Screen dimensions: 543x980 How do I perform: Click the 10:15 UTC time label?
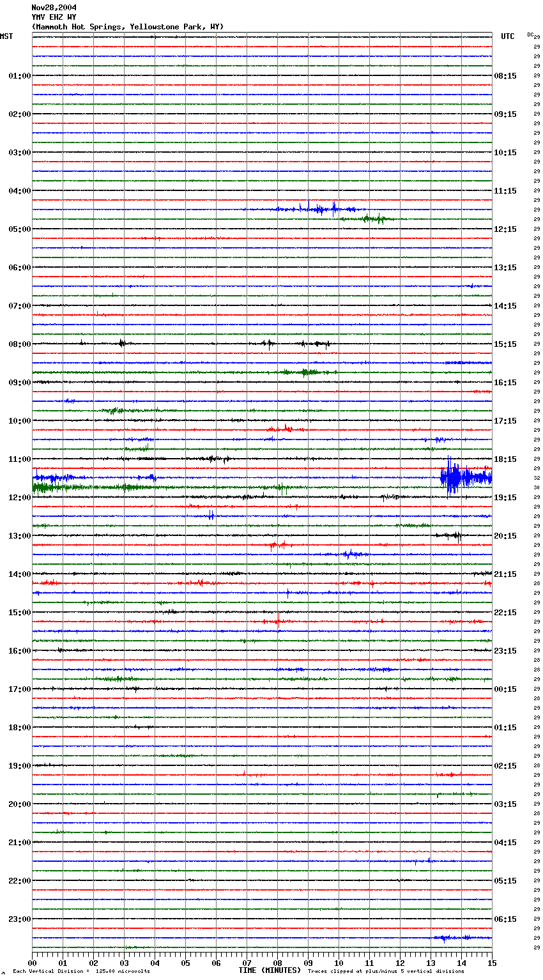(x=505, y=153)
